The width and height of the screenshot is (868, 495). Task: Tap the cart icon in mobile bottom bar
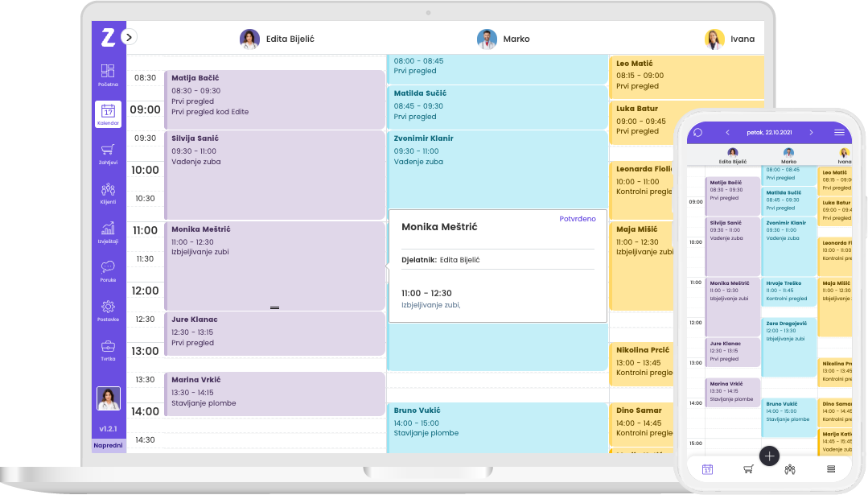[748, 468]
